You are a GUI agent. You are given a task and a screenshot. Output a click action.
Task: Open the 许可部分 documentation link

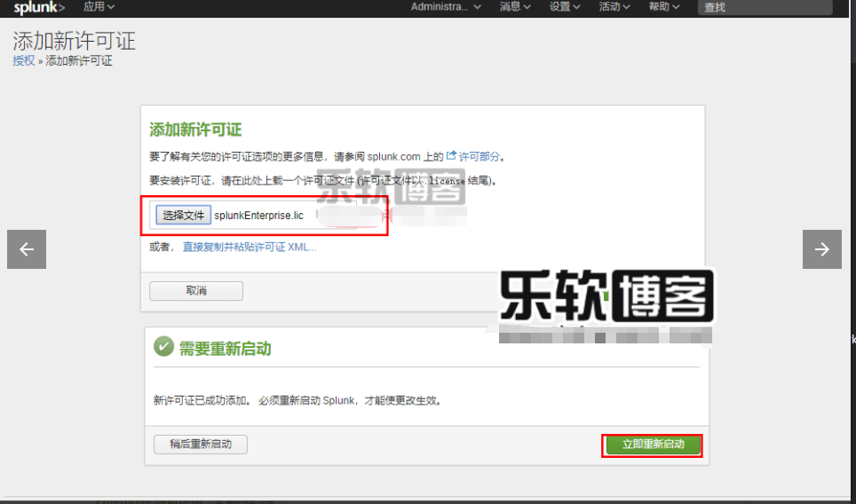(479, 156)
